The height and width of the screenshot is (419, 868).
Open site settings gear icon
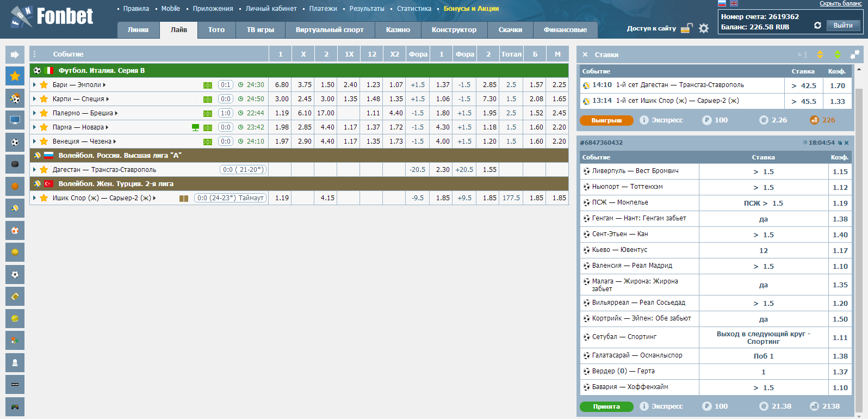704,28
